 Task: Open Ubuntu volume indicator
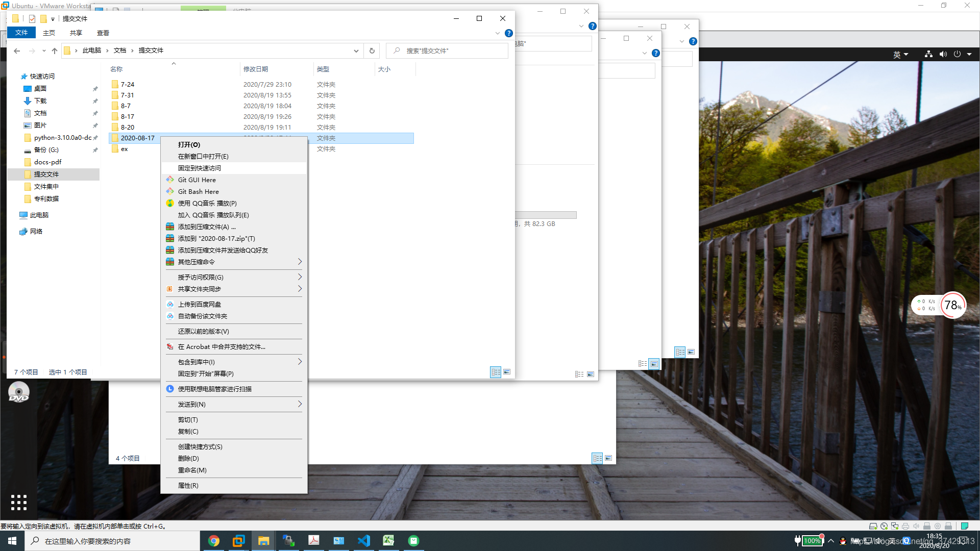click(943, 54)
